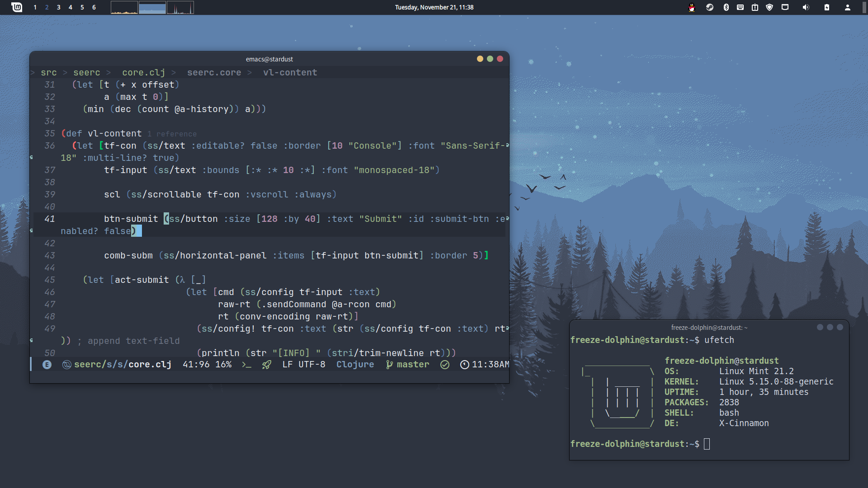Switch to workspace 5
This screenshot has width=868, height=488.
click(x=82, y=7)
